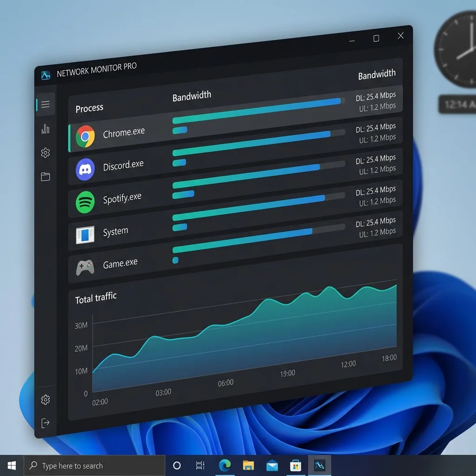
Task: Click the Process column header
Action: [x=89, y=108]
